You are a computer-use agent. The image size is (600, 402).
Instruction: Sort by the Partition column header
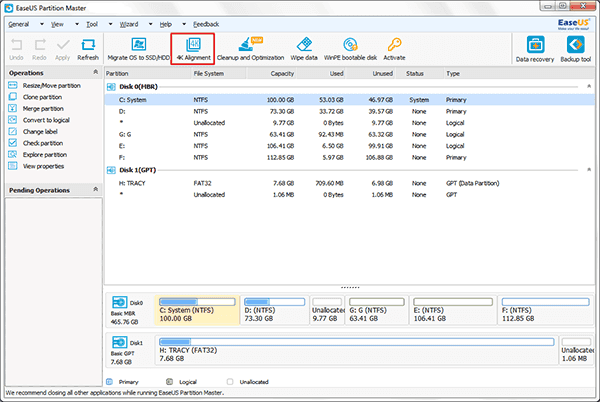pos(148,73)
